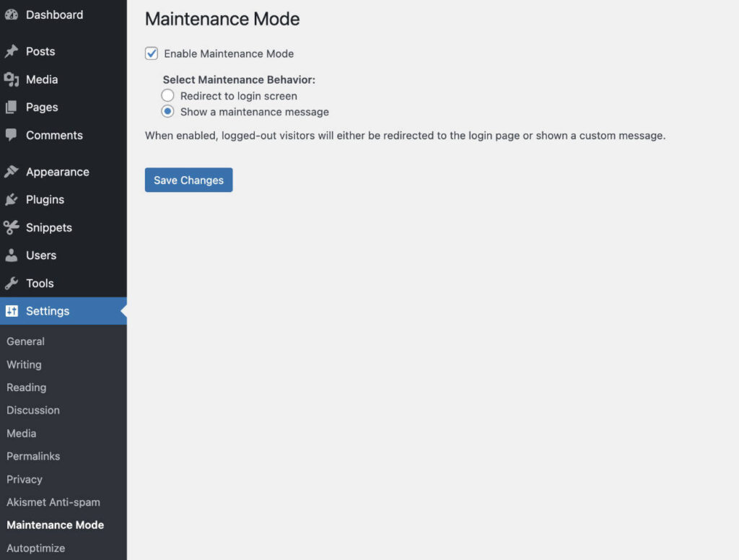Open the Snippets menu label

(x=49, y=227)
